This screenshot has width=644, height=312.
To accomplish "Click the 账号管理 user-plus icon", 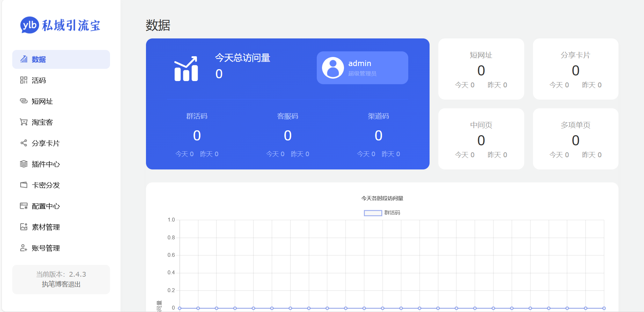I will click(x=24, y=248).
